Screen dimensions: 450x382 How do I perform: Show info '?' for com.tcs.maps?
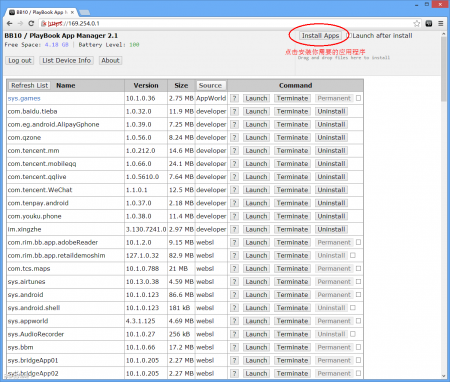[x=234, y=269]
